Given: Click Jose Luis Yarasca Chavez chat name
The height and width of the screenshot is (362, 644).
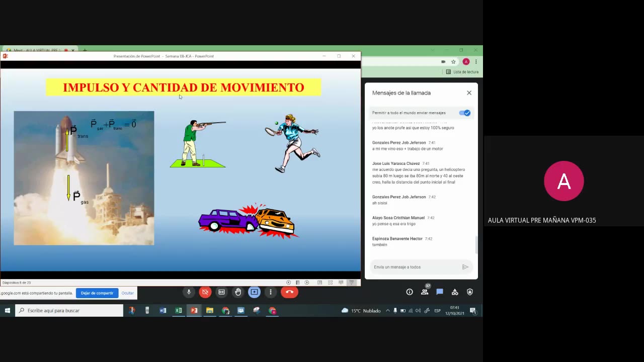Looking at the screenshot, I should coord(396,163).
